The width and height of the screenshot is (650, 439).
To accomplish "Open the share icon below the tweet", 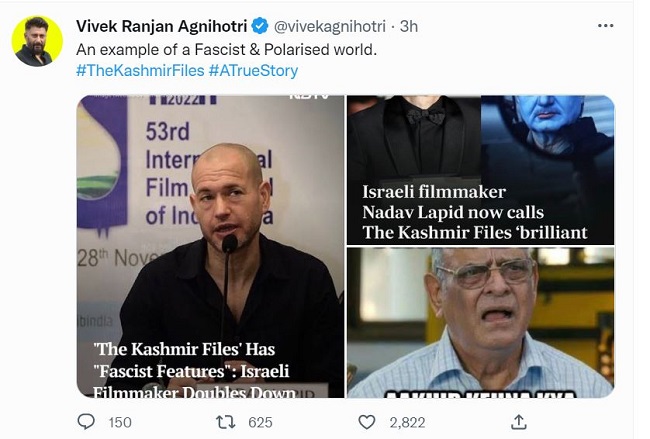I will click(517, 423).
